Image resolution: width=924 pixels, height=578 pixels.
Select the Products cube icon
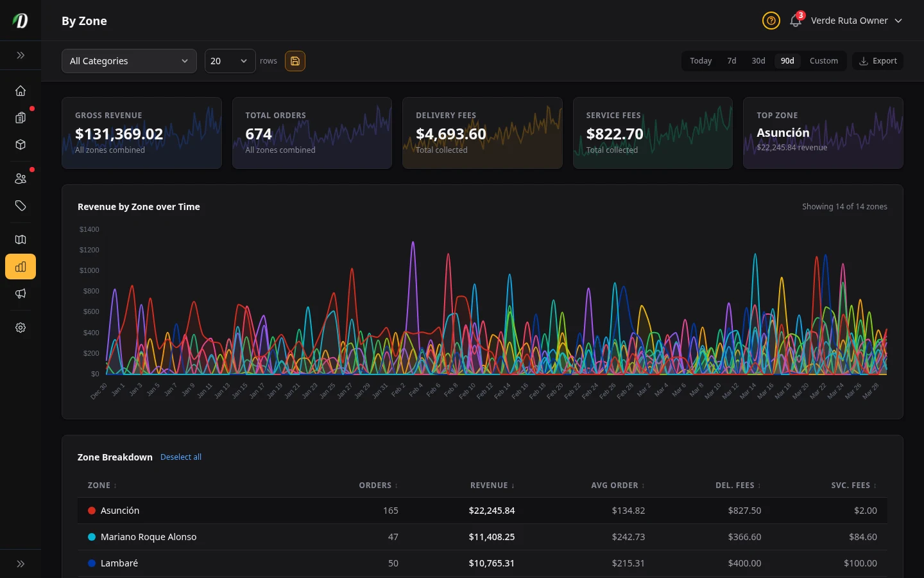[x=20, y=144]
